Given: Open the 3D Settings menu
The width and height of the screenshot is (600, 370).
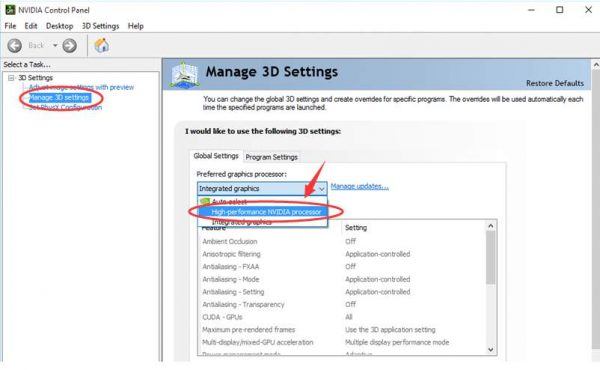Looking at the screenshot, I should coord(101,26).
